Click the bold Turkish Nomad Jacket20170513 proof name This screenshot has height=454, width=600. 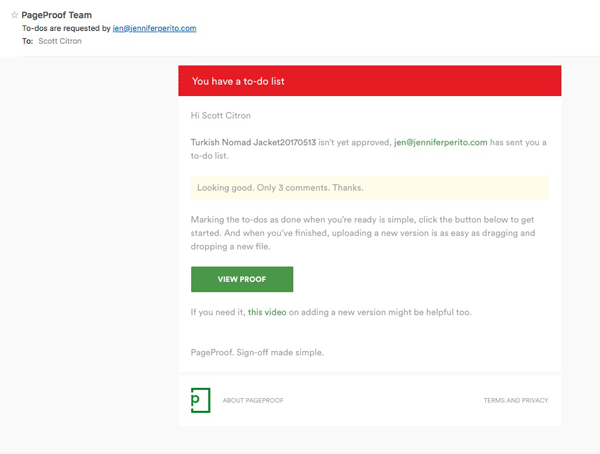tap(253, 143)
